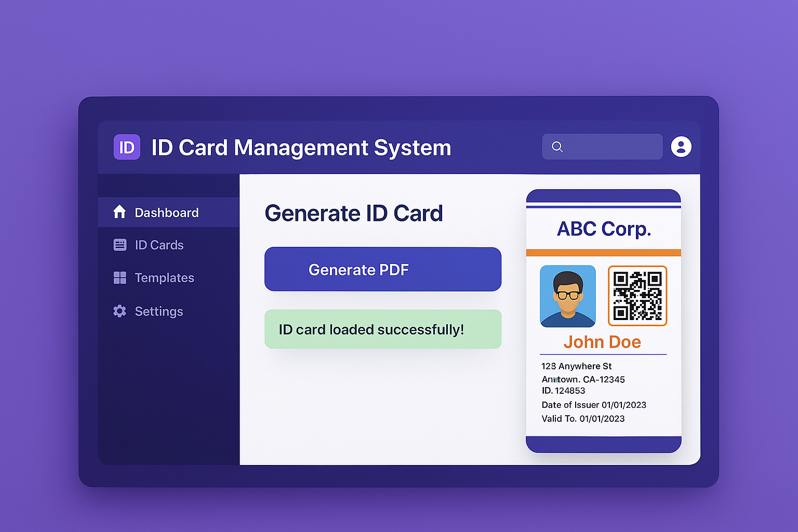Screen dimensions: 798x532
Task: Click the ID number 124853 text
Action: pyautogui.click(x=563, y=390)
